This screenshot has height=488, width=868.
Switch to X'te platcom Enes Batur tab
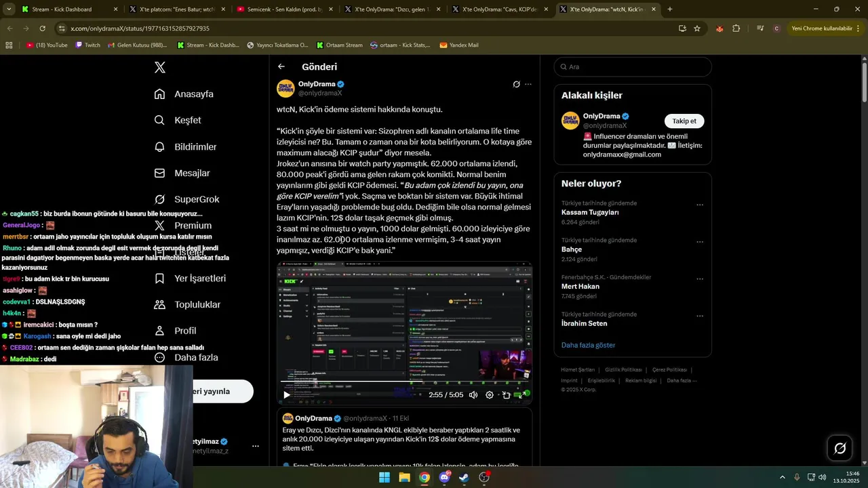(x=178, y=9)
